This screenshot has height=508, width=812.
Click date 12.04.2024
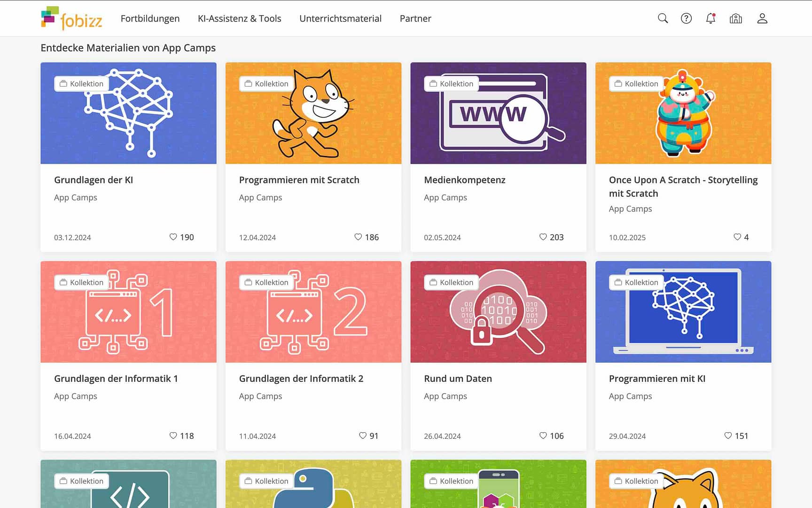258,238
